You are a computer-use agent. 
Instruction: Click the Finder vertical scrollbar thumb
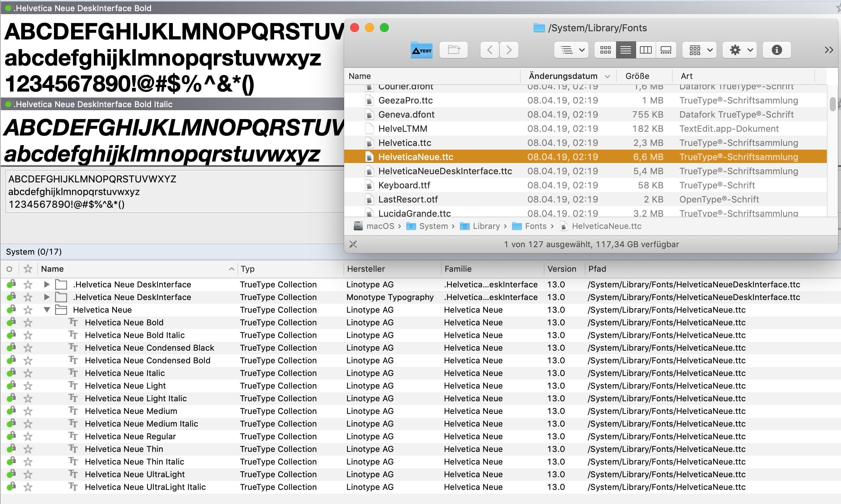click(833, 104)
